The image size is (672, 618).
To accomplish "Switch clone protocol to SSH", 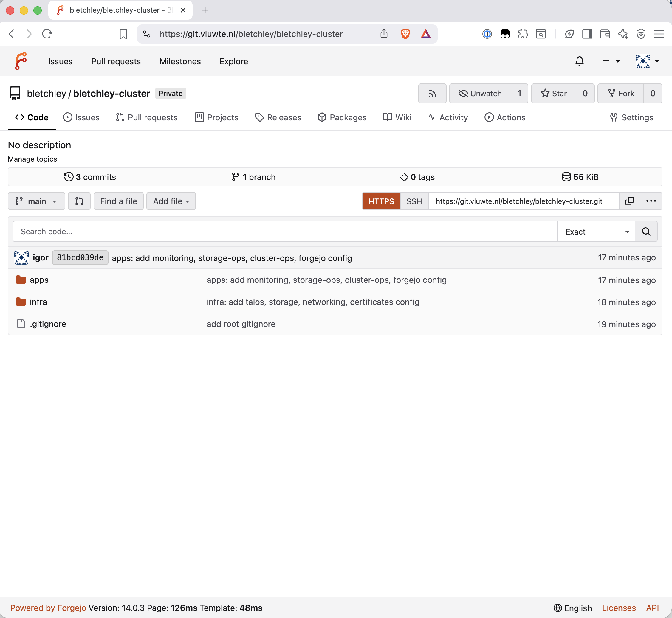I will pyautogui.click(x=414, y=201).
